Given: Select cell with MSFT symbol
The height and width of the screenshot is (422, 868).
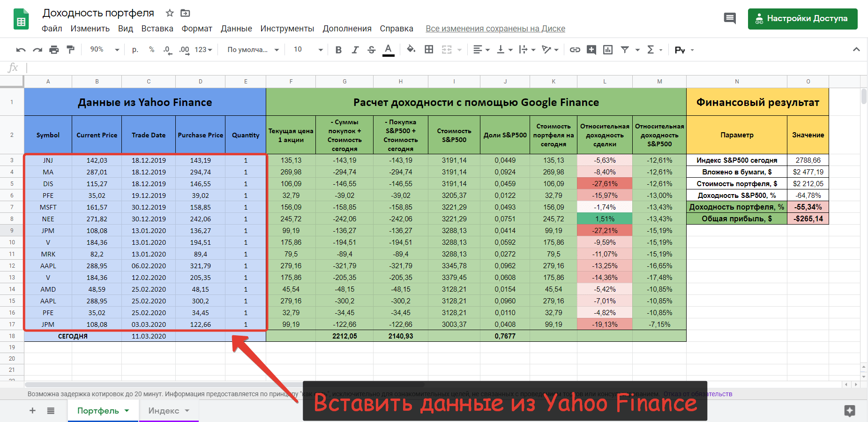Looking at the screenshot, I should (48, 207).
